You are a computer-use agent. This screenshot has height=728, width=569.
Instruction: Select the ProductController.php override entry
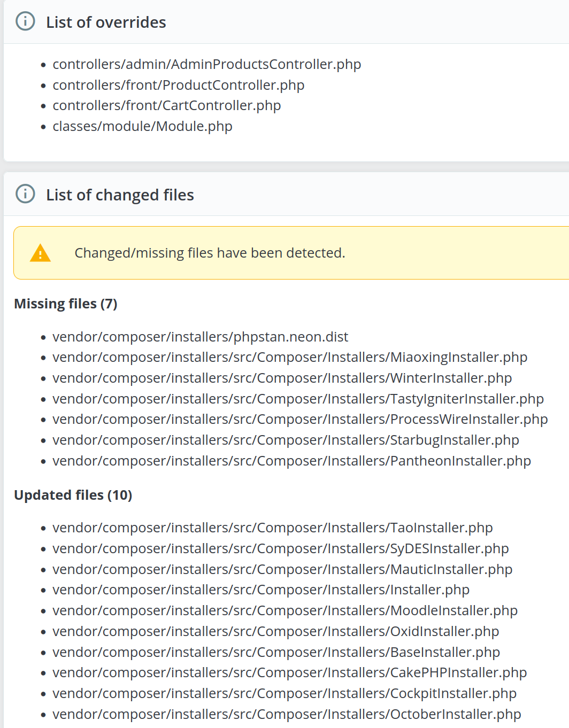point(178,85)
